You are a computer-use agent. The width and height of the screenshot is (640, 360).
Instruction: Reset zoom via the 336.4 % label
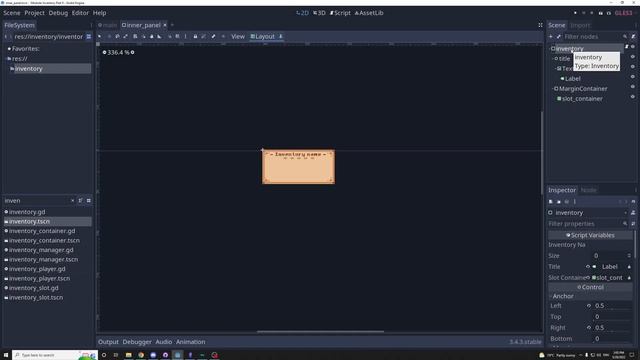118,52
